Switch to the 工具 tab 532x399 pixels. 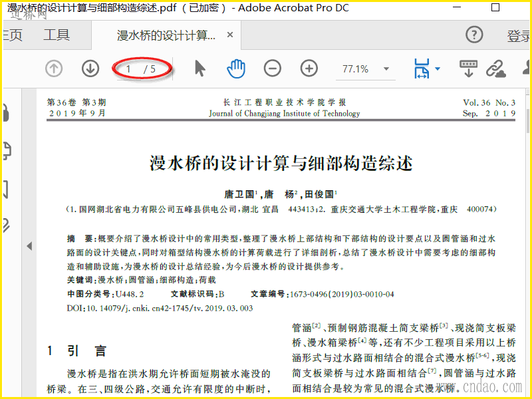(x=57, y=35)
